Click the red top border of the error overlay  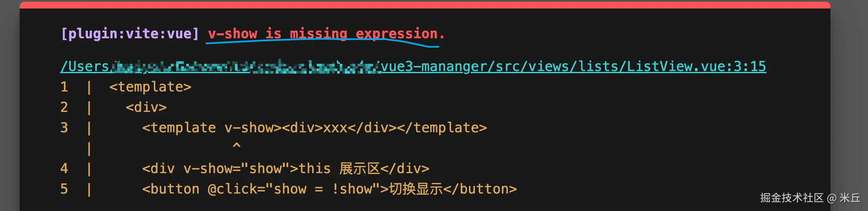point(425,5)
